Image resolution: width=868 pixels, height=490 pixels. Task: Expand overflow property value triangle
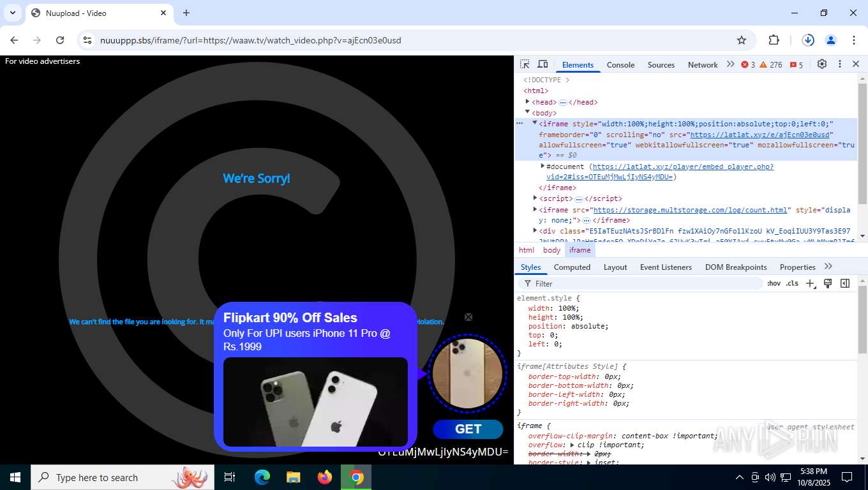(x=572, y=445)
